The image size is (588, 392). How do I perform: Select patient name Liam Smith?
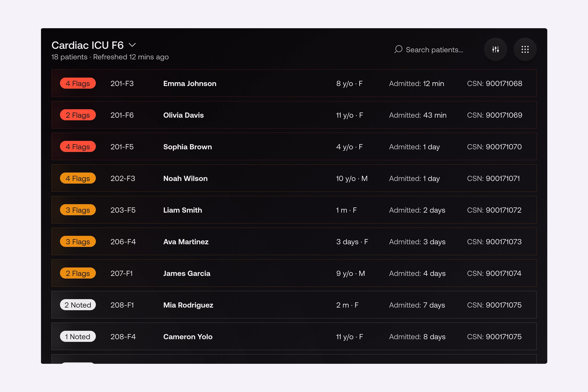pyautogui.click(x=182, y=210)
